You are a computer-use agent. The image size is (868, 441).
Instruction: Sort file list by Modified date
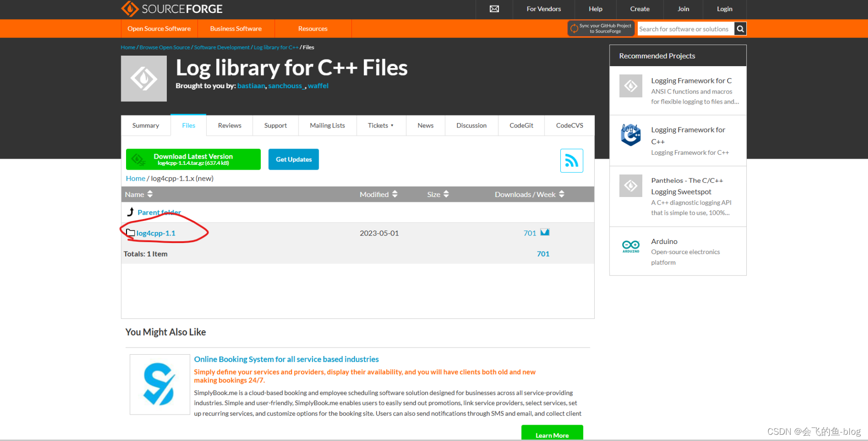click(379, 194)
